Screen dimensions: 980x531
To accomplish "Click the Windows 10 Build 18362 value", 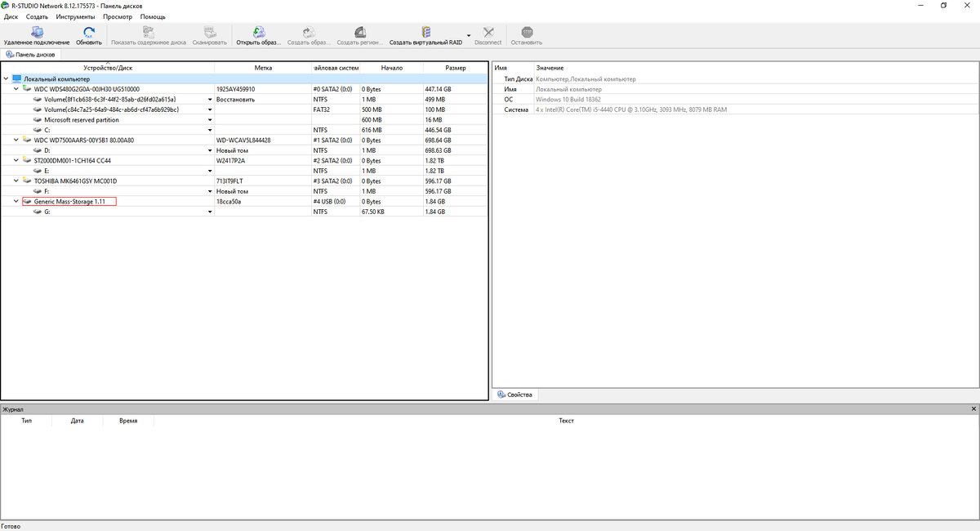I will (567, 99).
